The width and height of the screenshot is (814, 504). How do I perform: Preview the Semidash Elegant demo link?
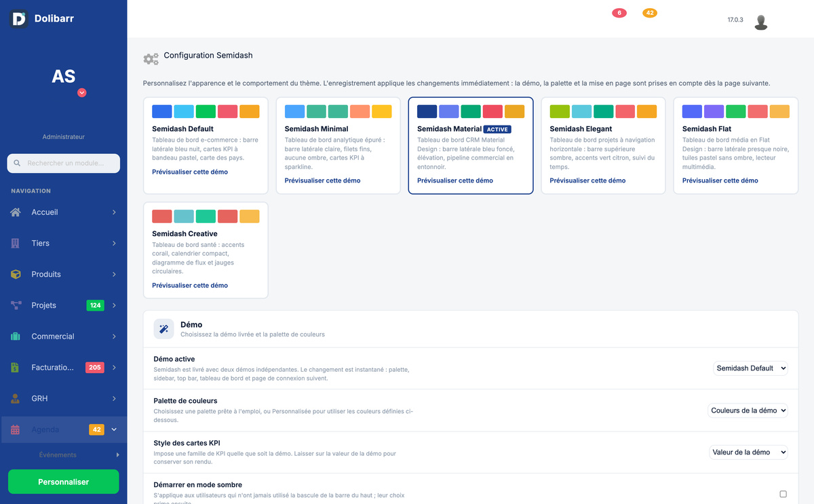point(587,180)
